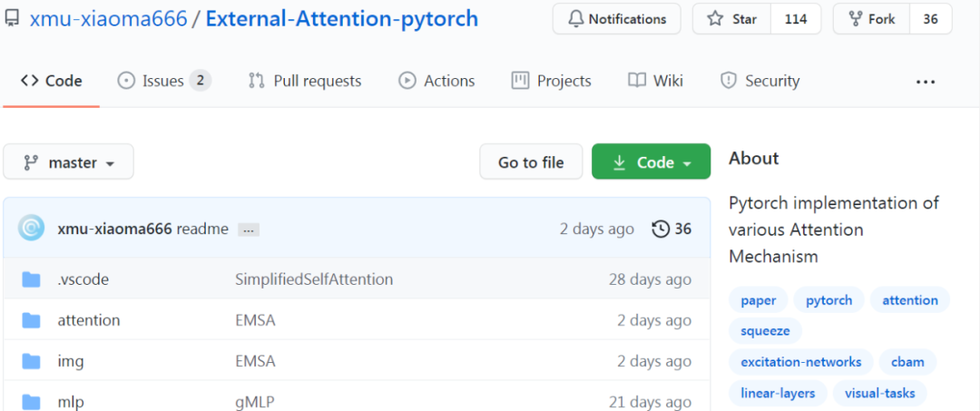Click the Go to file button

tap(531, 161)
